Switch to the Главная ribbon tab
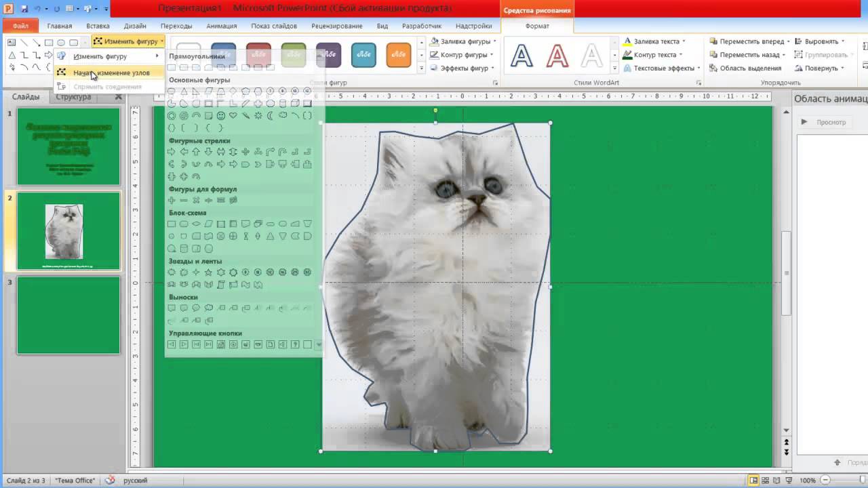The height and width of the screenshot is (488, 868). point(60,26)
